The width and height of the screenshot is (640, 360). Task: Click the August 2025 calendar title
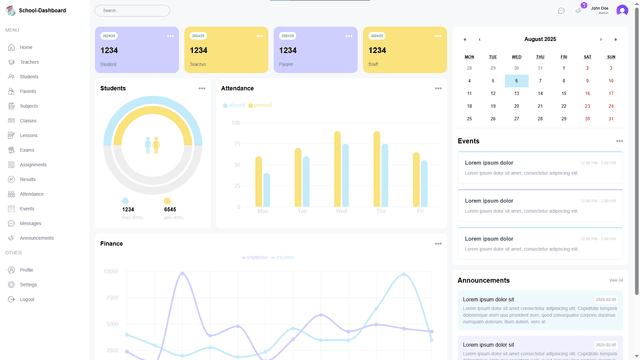pyautogui.click(x=540, y=39)
